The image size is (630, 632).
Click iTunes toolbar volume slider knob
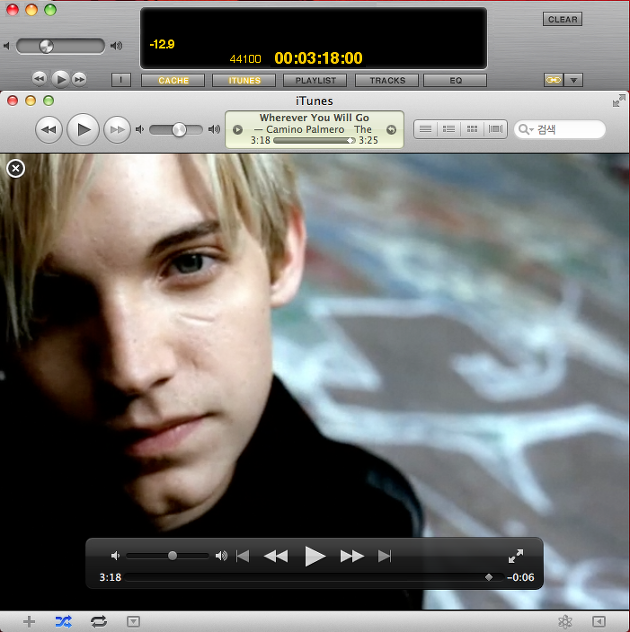pos(179,129)
